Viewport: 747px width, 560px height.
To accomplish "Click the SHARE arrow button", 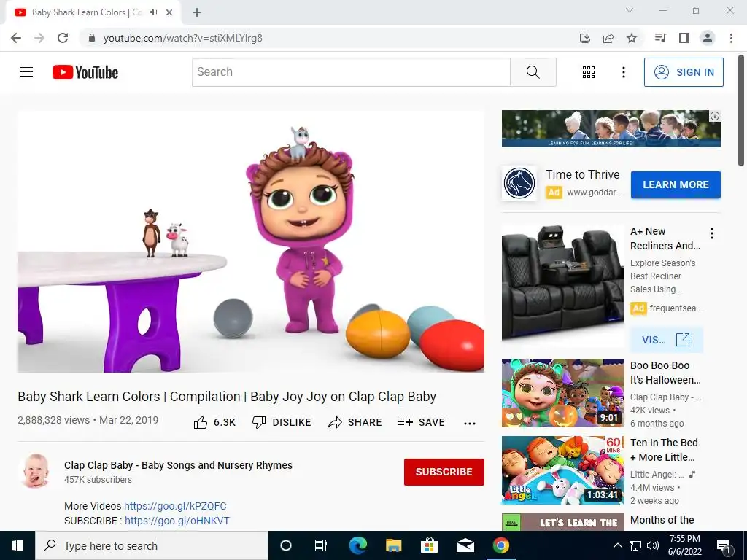I will coord(355,422).
